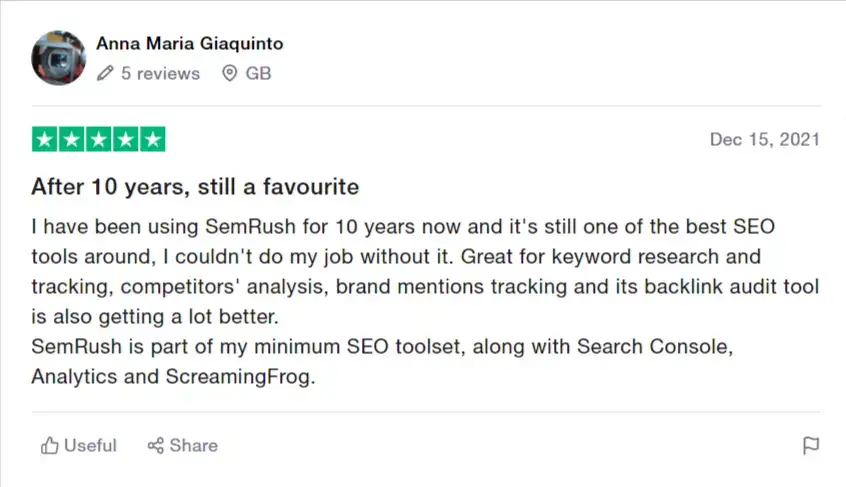The width and height of the screenshot is (846, 487).
Task: Click the pencil icon beside 5 reviews
Action: point(106,74)
